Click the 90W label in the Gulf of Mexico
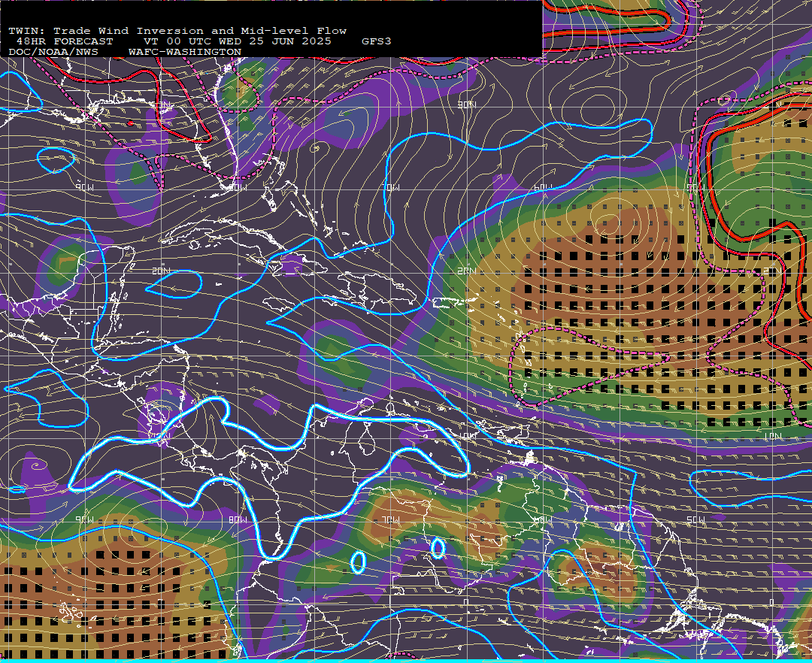 point(85,187)
